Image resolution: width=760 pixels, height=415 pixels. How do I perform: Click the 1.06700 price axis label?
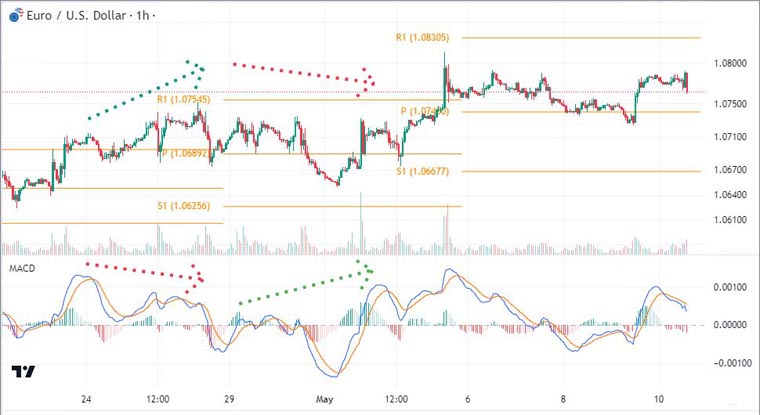(x=730, y=170)
